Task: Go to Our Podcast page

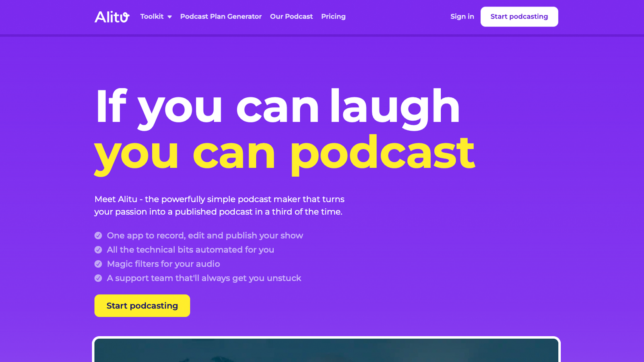Action: pos(291,16)
